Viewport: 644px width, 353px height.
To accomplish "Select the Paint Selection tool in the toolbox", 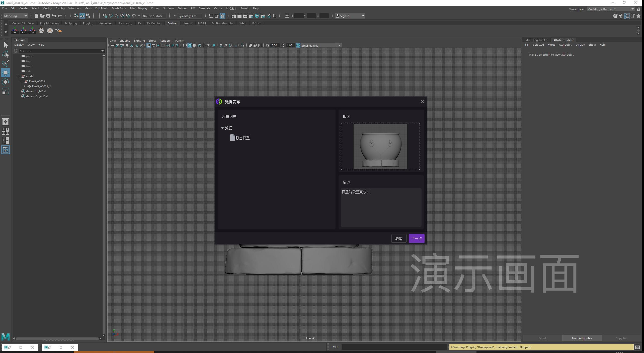I will coord(6,63).
